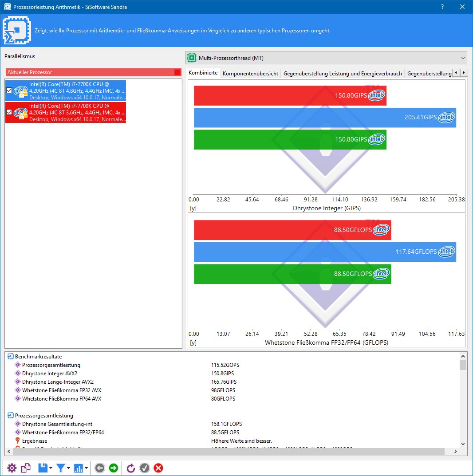Click the 158.1GFLOPS value
This screenshot has width=473, height=476.
[x=226, y=424]
